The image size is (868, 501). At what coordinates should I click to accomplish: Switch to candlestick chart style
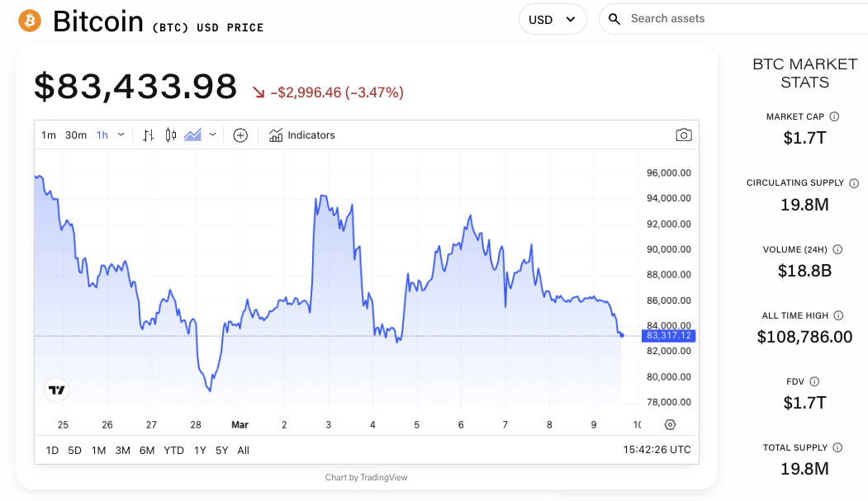click(x=171, y=135)
